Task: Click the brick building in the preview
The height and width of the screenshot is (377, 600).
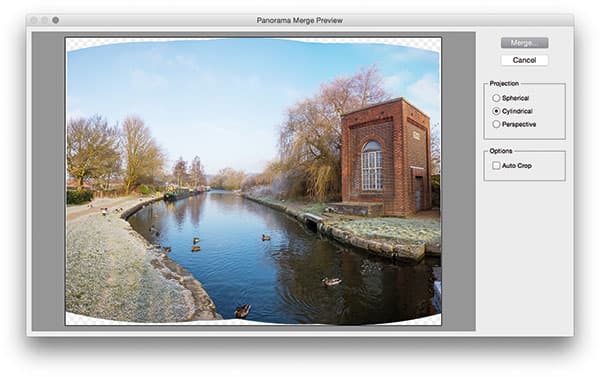Action: (386, 158)
